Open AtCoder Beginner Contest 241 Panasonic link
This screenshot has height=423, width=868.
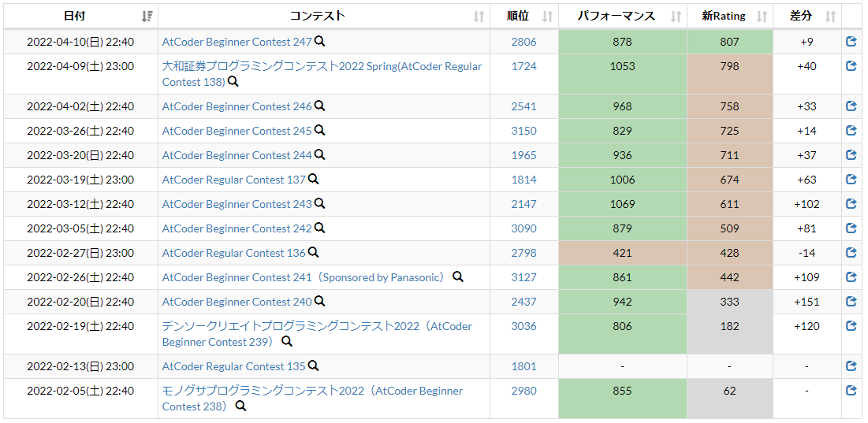point(305,277)
